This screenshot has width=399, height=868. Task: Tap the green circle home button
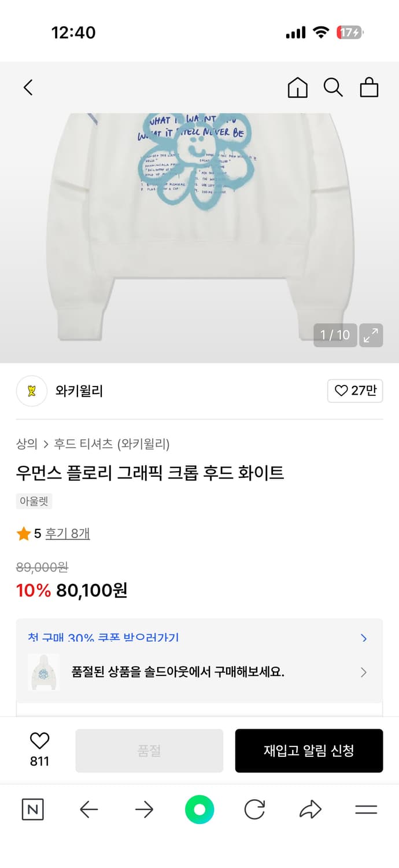(x=199, y=810)
